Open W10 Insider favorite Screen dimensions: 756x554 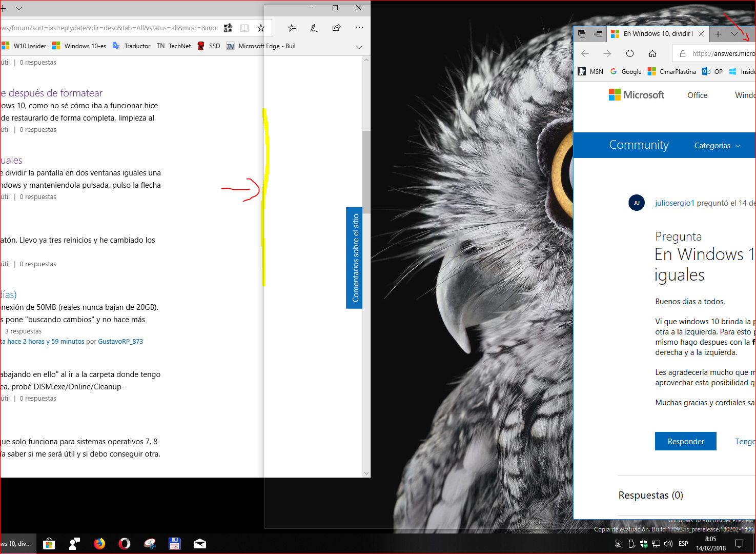click(24, 46)
